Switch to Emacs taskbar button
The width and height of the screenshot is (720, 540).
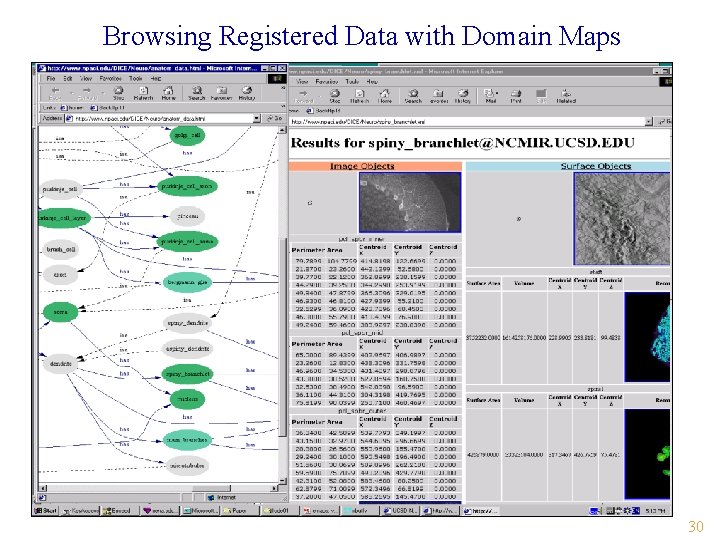[x=118, y=511]
